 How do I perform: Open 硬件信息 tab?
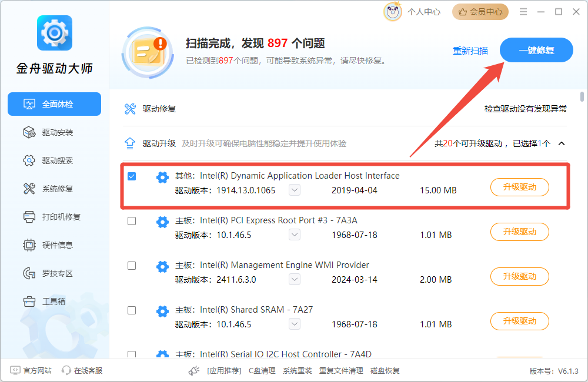point(54,245)
